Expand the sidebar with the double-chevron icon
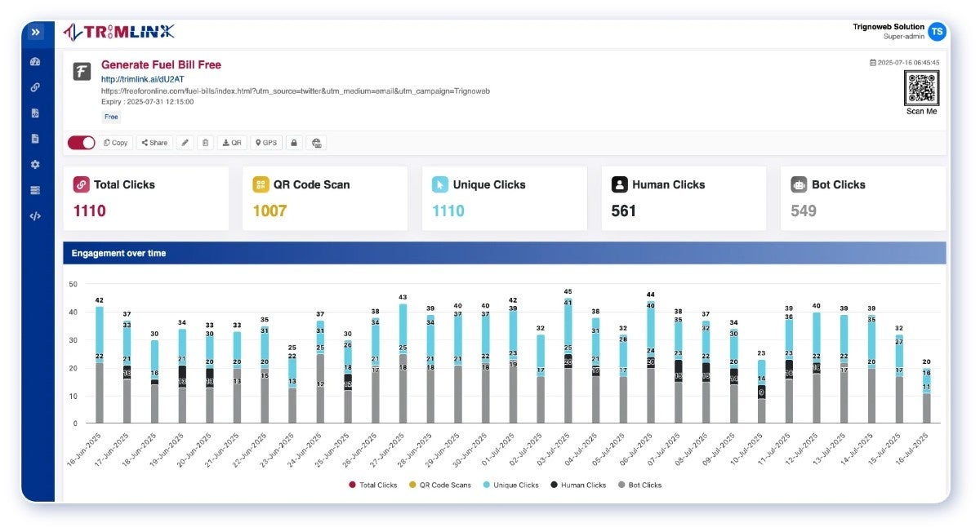980x532 pixels. click(x=35, y=33)
